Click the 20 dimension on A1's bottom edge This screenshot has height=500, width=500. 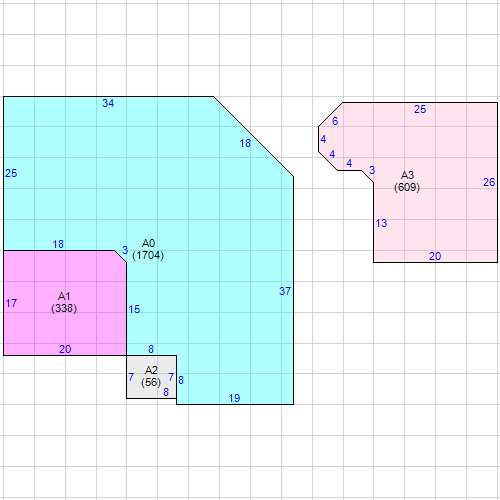click(65, 349)
